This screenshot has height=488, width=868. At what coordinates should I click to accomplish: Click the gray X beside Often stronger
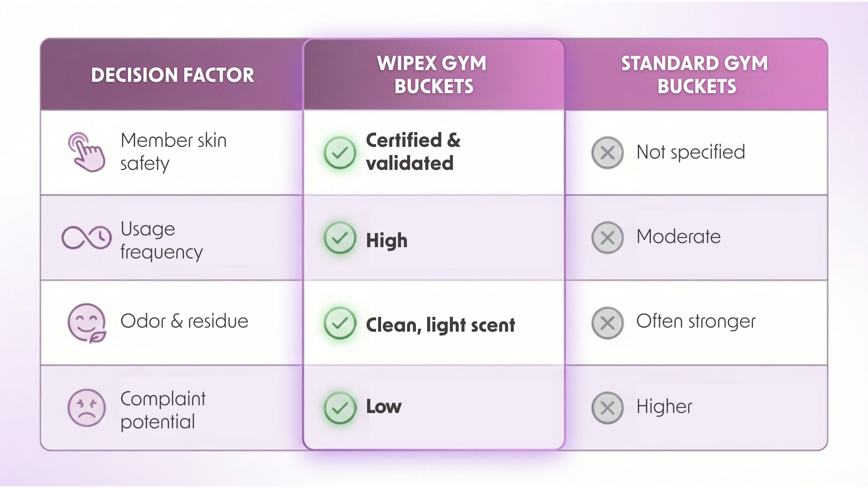[607, 323]
